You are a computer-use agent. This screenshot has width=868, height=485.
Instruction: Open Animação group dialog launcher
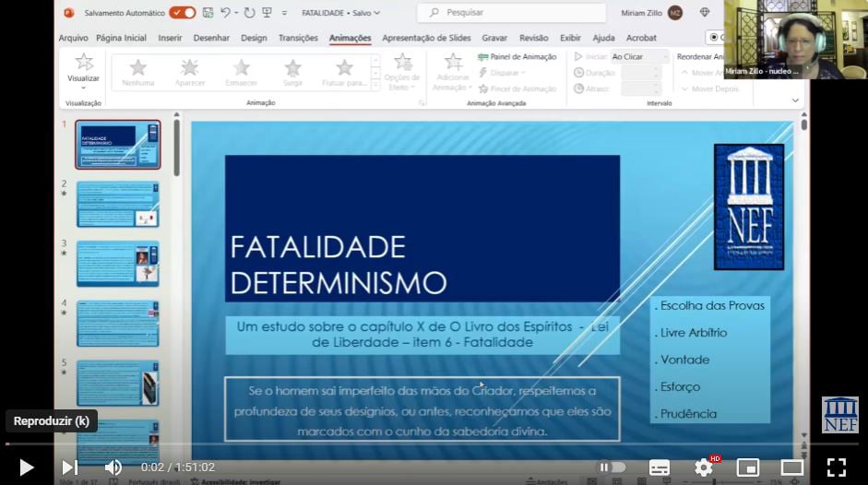click(x=422, y=103)
